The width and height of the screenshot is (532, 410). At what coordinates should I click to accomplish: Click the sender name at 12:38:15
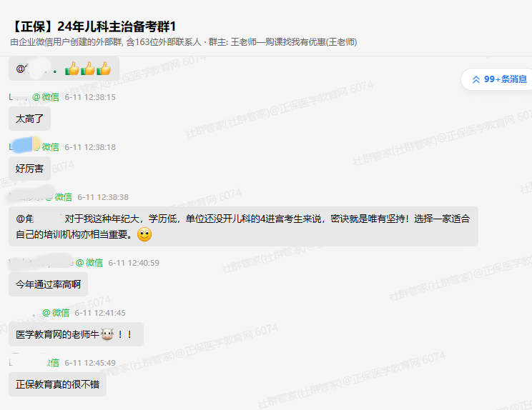19,97
